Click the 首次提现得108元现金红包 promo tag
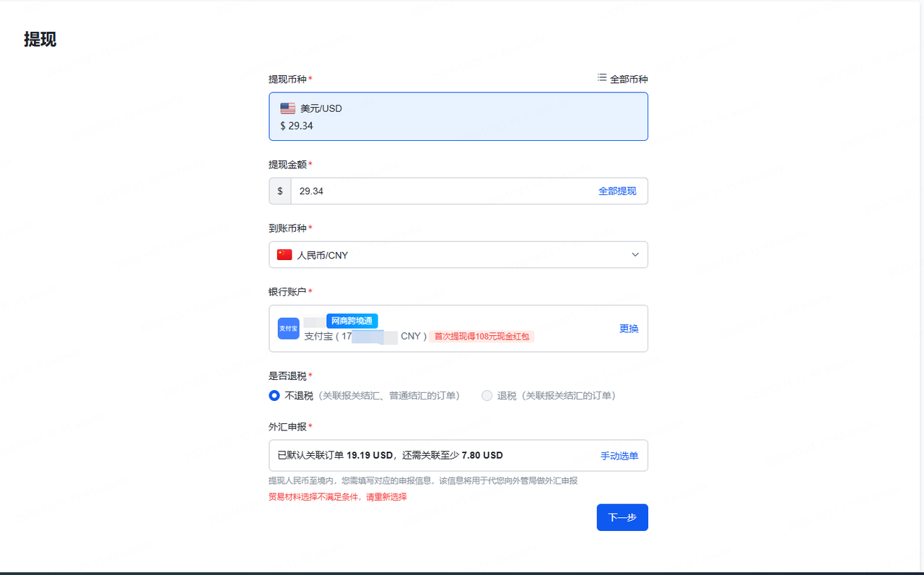The image size is (924, 575). pyautogui.click(x=481, y=337)
